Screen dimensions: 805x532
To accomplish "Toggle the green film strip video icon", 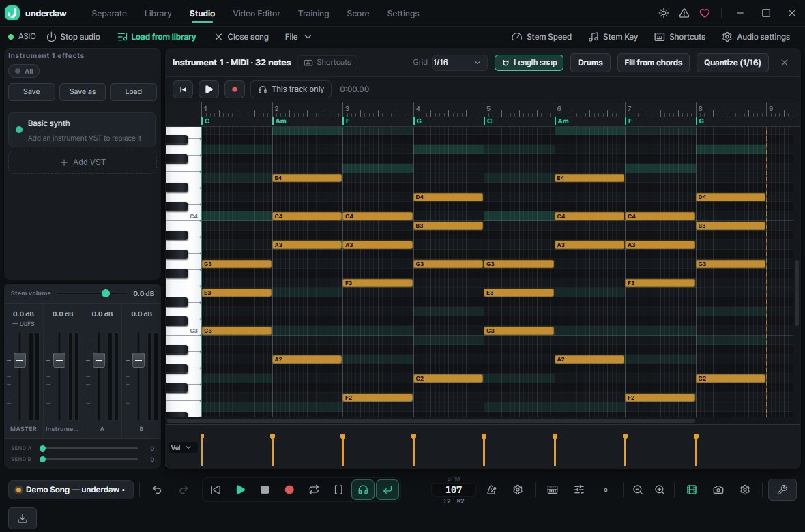I will (x=692, y=490).
